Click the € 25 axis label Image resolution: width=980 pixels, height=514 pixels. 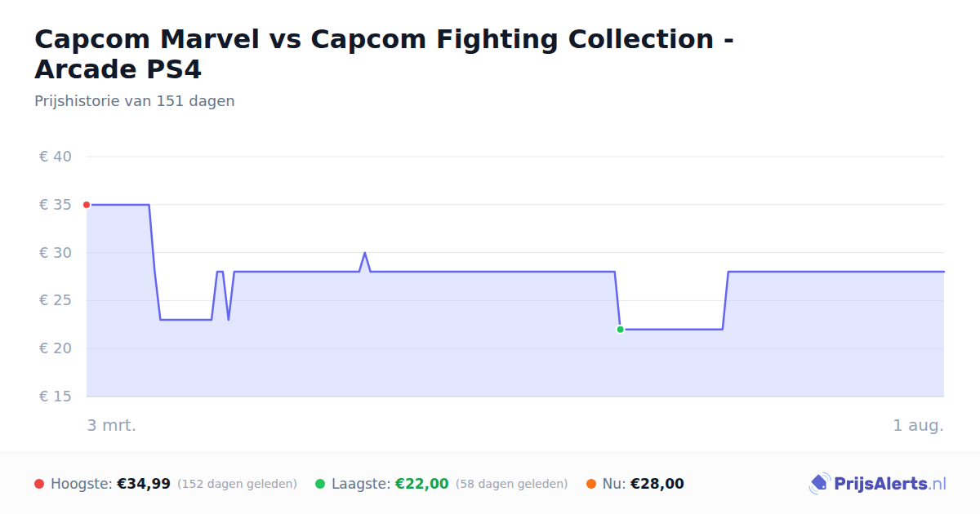tap(56, 301)
